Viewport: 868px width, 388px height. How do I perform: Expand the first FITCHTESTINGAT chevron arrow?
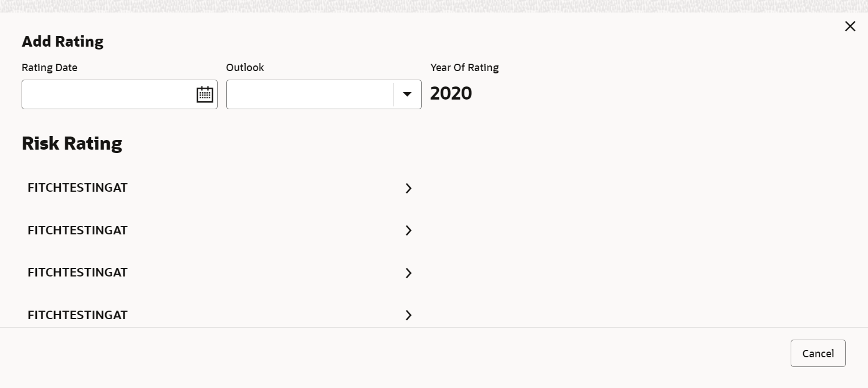tap(408, 188)
